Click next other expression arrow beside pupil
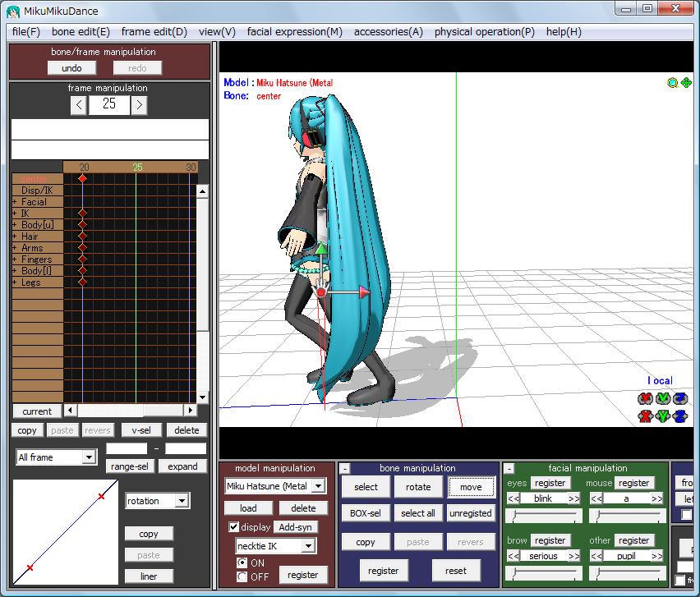 click(x=656, y=556)
